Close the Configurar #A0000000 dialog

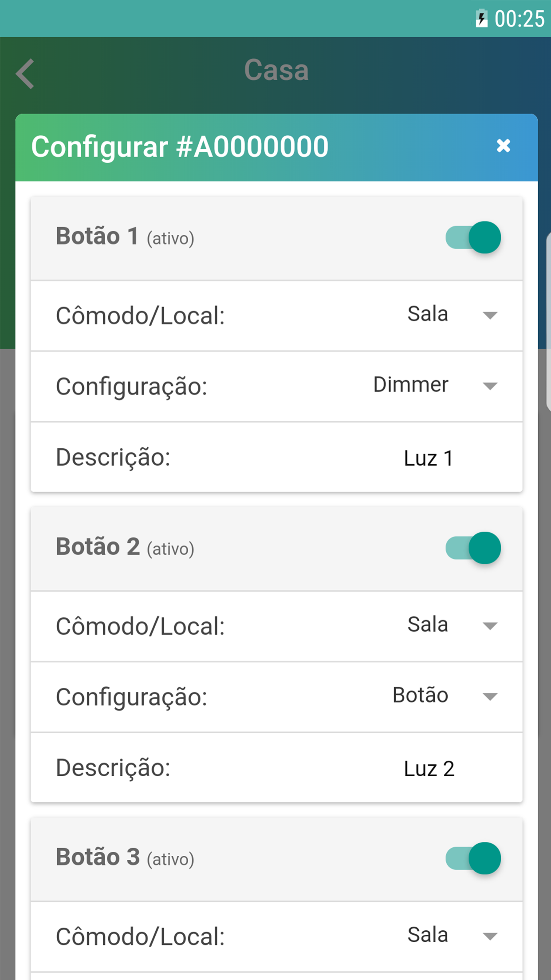click(x=503, y=146)
